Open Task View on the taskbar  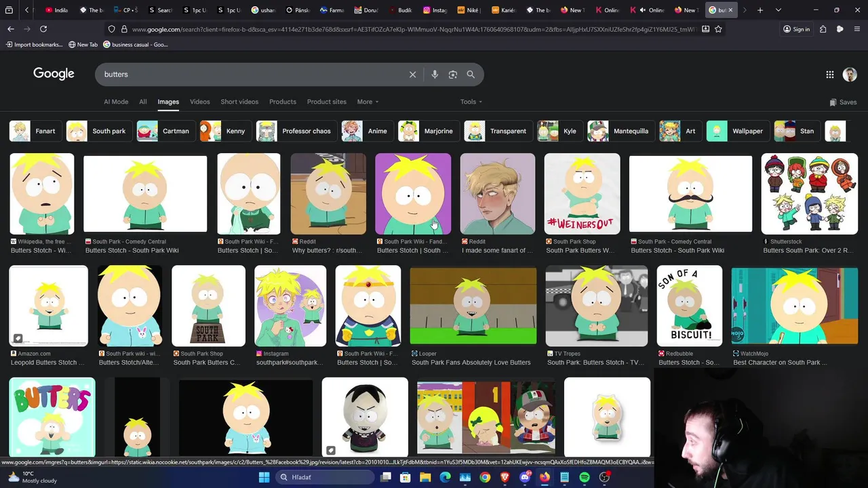click(385, 477)
